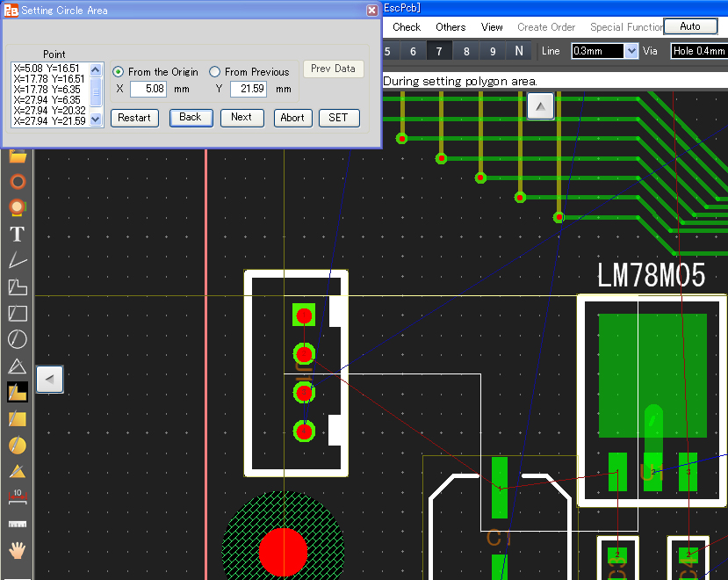Click the Restart button
This screenshot has width=728, height=580.
(x=134, y=118)
